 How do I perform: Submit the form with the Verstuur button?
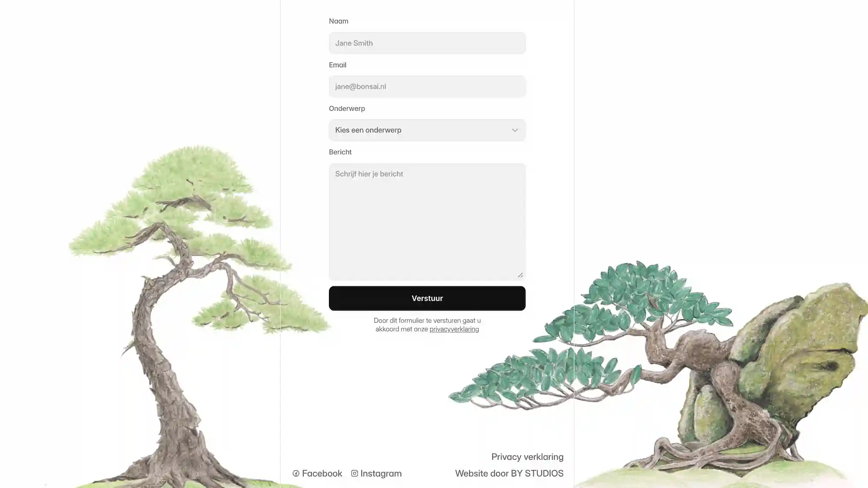[427, 298]
